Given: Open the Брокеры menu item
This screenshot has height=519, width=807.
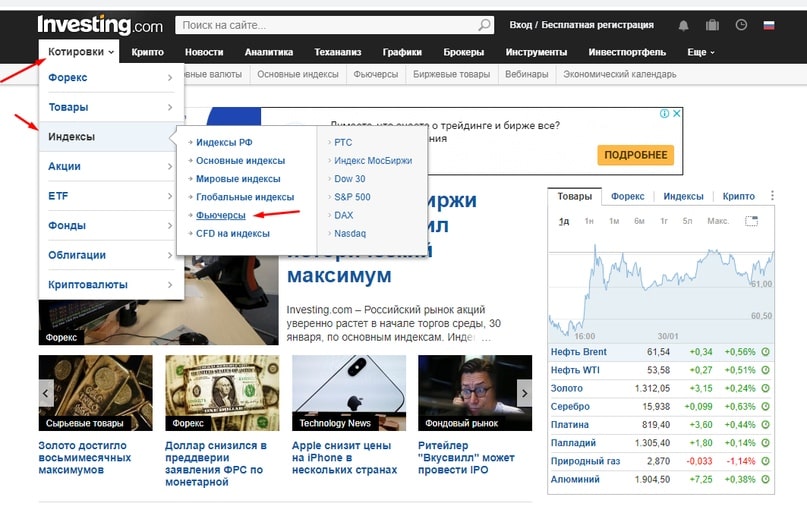Looking at the screenshot, I should pos(463,52).
